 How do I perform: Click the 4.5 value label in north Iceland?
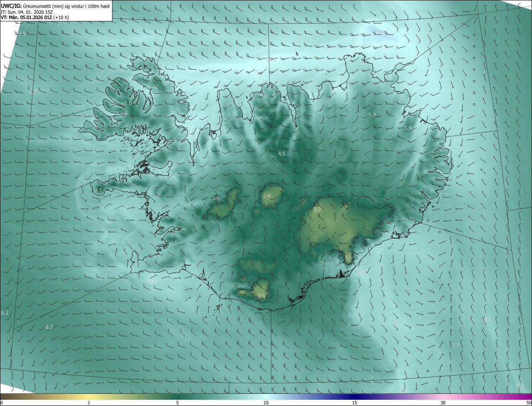click(282, 154)
